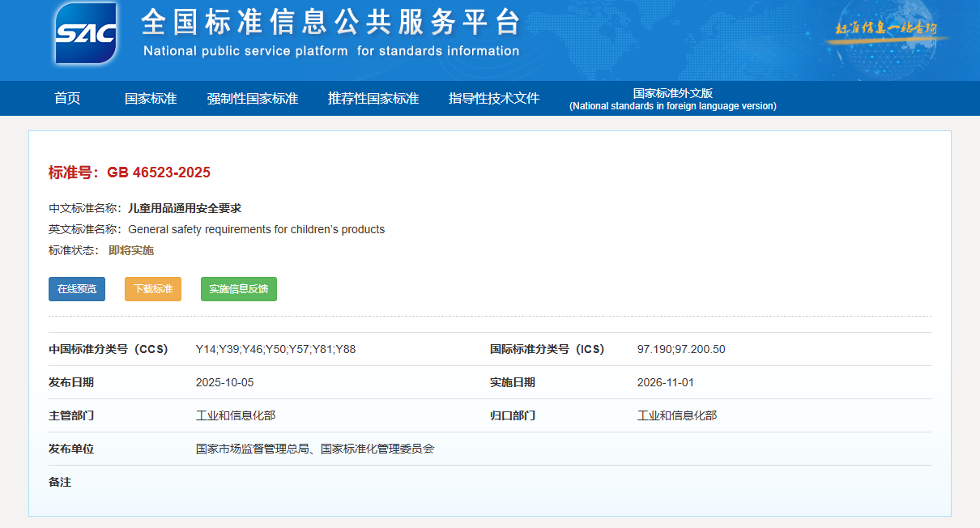
Task: Open 国家标准外文版 foreign language version
Action: point(672,99)
